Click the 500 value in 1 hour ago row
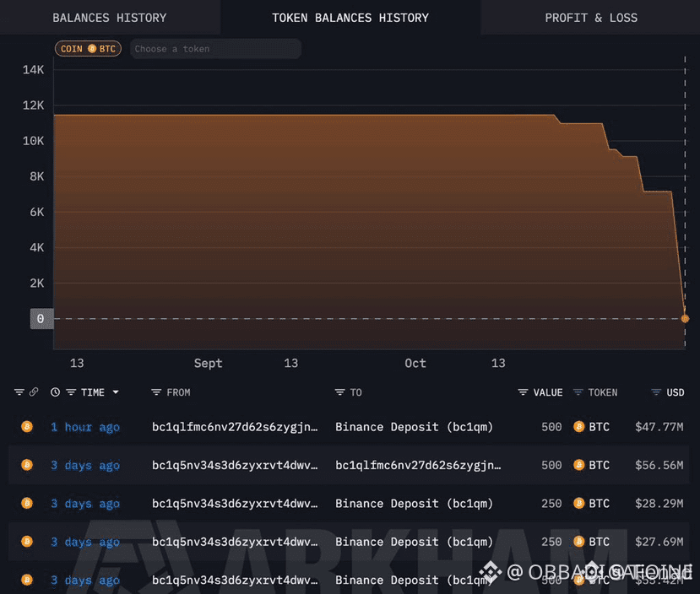The height and width of the screenshot is (594, 700). pyautogui.click(x=551, y=427)
